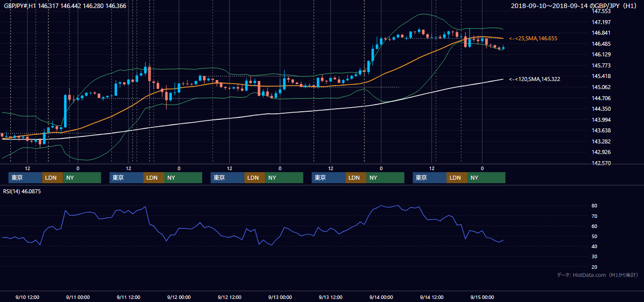
Task: Click the 9/14 00:00 time axis label
Action: tap(381, 297)
